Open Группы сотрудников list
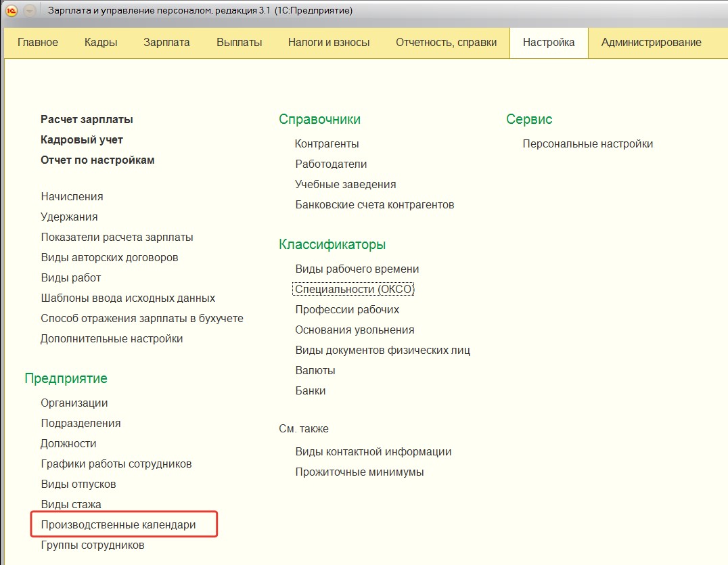This screenshot has width=728, height=565. (93, 545)
